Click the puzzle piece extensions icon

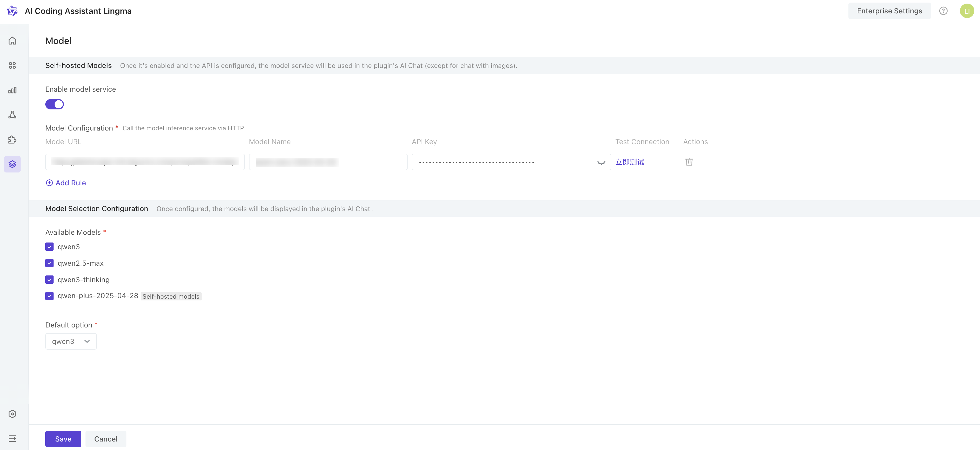click(12, 140)
